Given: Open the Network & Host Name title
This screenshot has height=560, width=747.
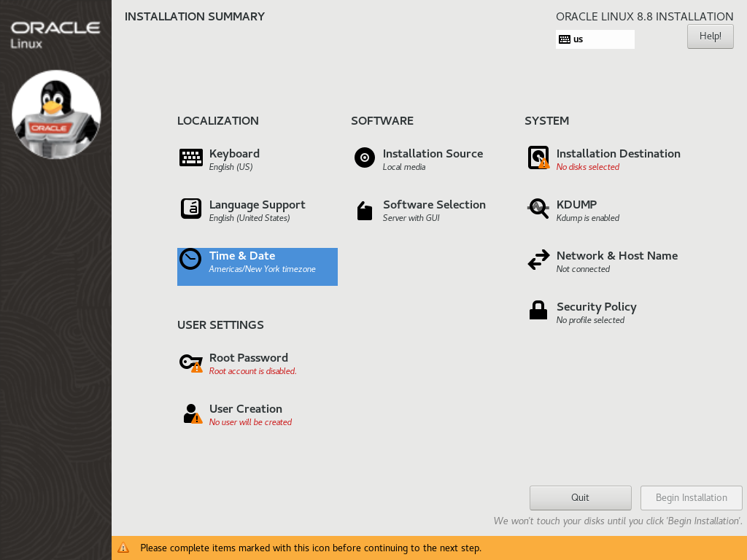Looking at the screenshot, I should pos(617,256).
